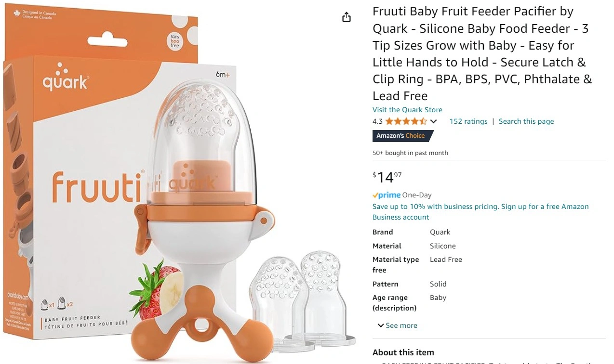
Task: Visit the Quark Store link
Action: [407, 110]
